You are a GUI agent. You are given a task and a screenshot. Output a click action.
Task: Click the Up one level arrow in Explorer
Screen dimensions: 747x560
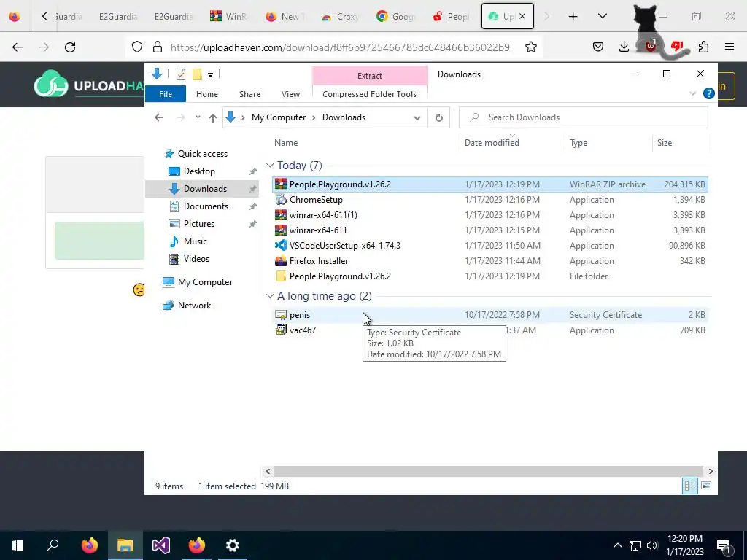tap(212, 117)
